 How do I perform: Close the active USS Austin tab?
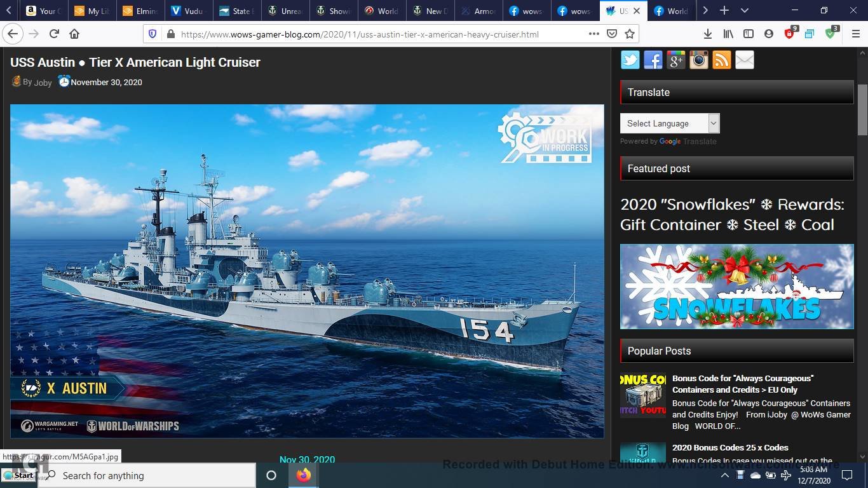(636, 11)
